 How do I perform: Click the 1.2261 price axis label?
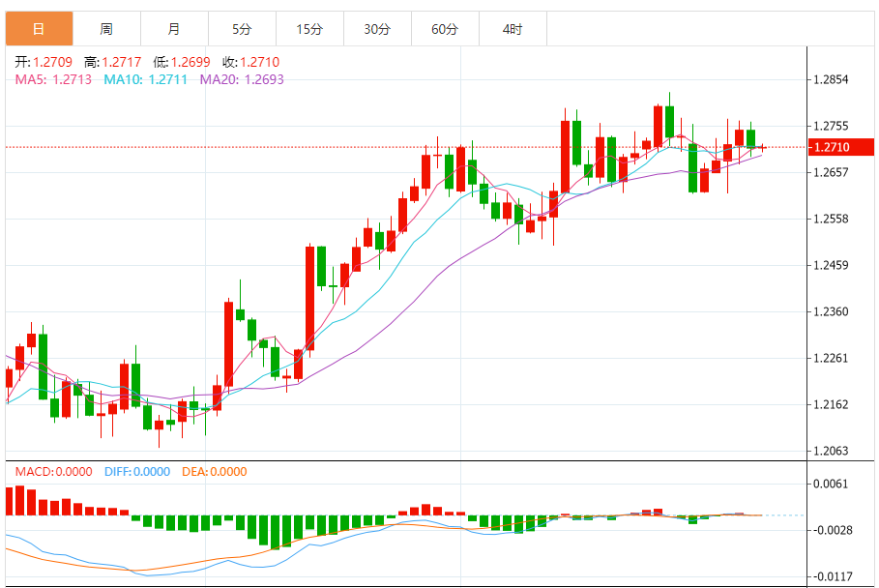click(831, 358)
